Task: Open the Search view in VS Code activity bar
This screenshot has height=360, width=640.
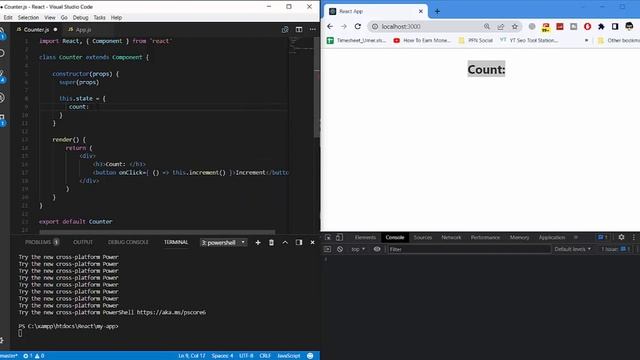Action: (2, 53)
